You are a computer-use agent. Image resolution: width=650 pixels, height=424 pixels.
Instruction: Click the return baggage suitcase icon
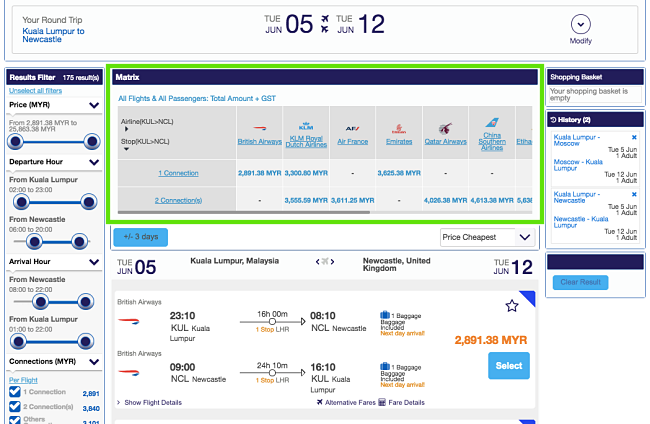(385, 366)
